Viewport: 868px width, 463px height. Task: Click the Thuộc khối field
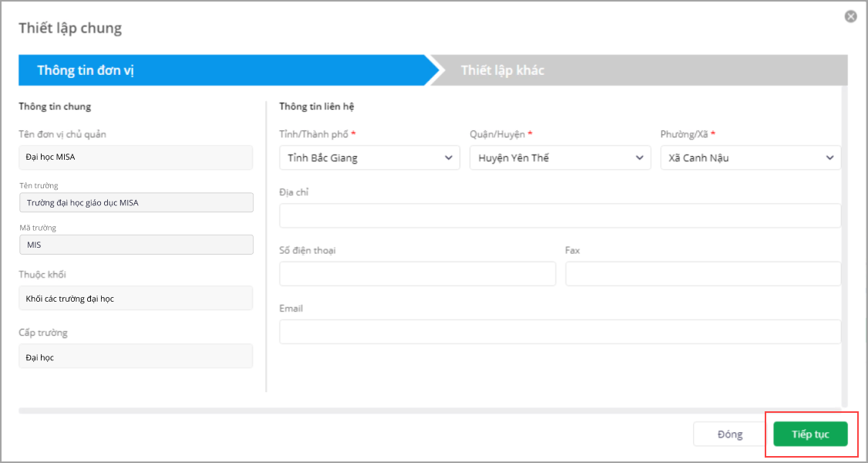click(136, 299)
